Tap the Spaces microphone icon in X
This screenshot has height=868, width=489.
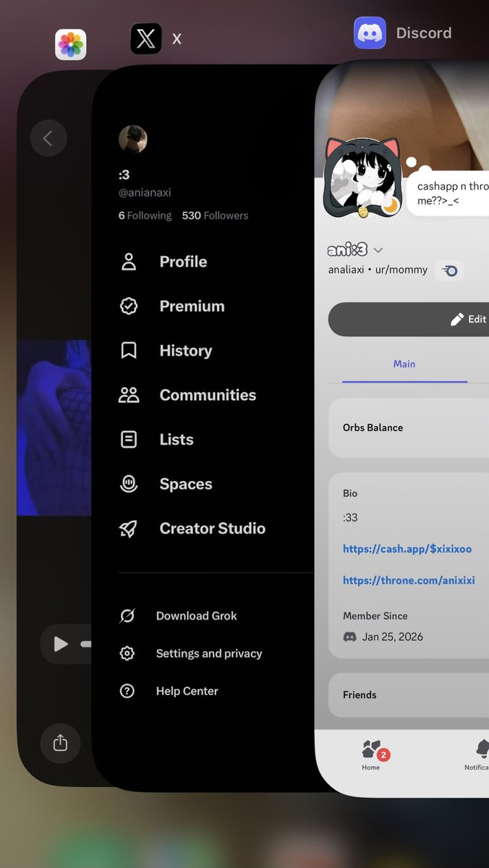[x=129, y=484]
